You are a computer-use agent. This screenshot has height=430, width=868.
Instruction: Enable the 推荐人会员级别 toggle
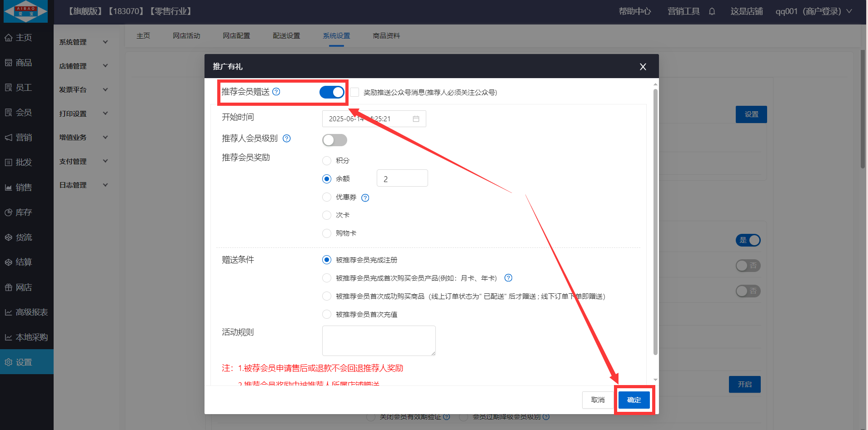[334, 140]
